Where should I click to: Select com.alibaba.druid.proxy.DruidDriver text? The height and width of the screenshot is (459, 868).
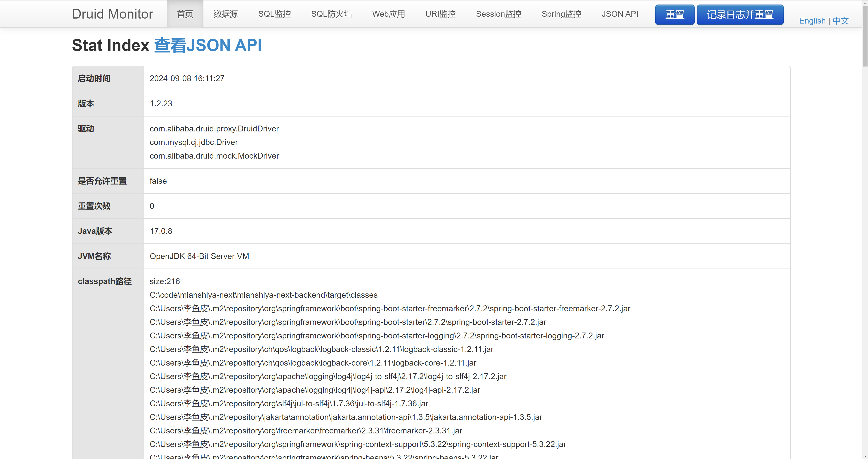point(214,128)
